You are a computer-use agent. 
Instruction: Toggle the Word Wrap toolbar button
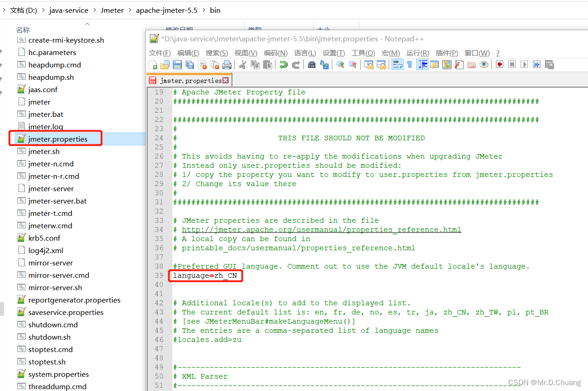coord(397,65)
